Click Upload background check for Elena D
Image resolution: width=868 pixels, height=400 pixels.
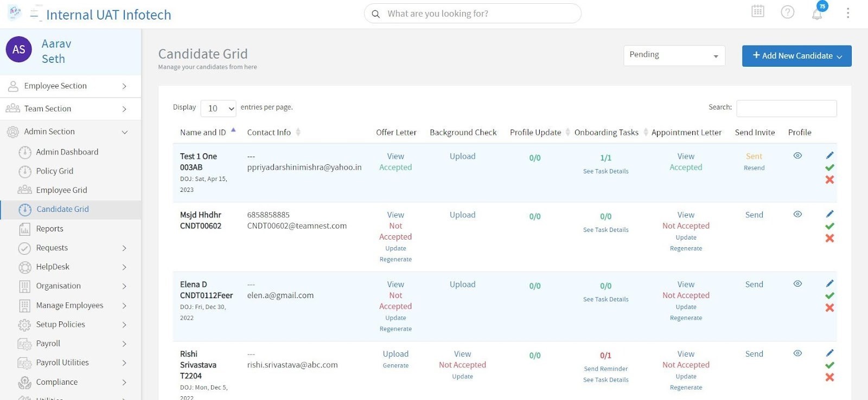(462, 285)
